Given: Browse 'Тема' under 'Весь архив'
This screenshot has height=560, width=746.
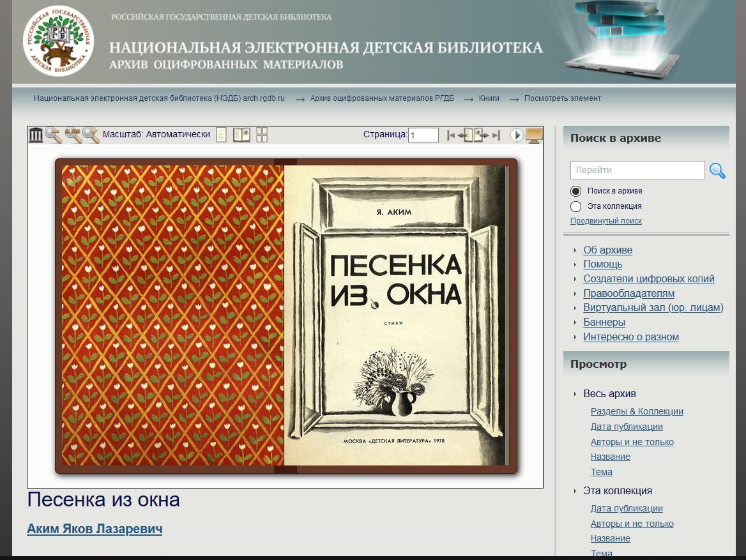Looking at the screenshot, I should (602, 472).
